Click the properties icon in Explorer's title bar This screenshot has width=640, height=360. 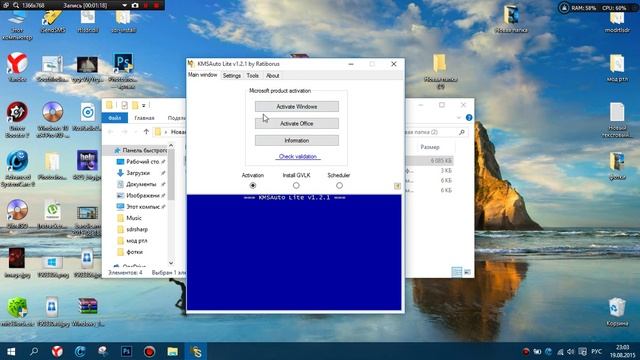click(124, 105)
